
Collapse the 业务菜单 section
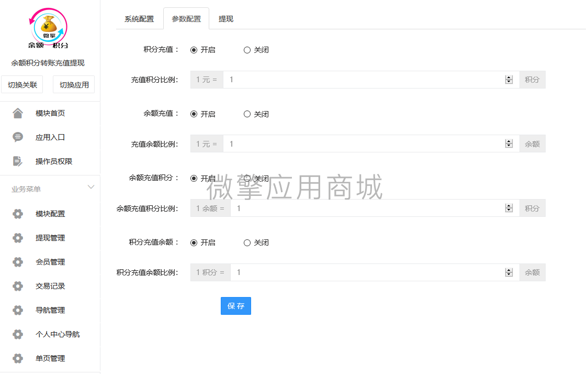[91, 187]
